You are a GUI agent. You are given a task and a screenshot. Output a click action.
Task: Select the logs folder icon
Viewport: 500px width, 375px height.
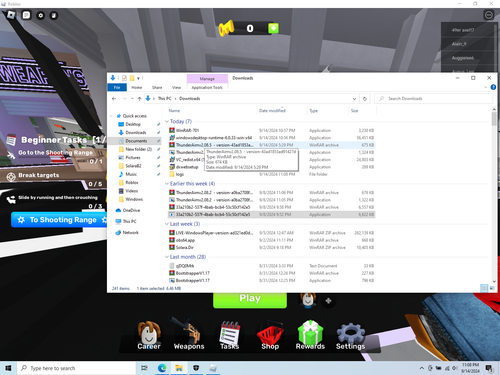(172, 174)
